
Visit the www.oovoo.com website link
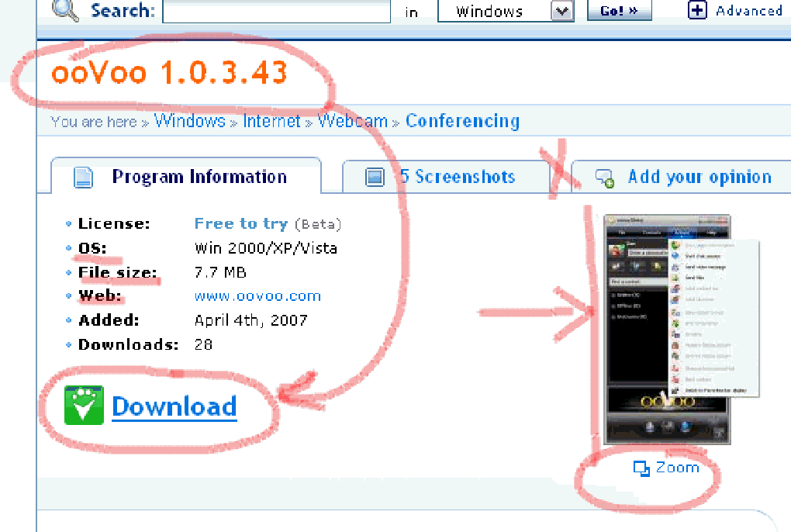[x=257, y=296]
